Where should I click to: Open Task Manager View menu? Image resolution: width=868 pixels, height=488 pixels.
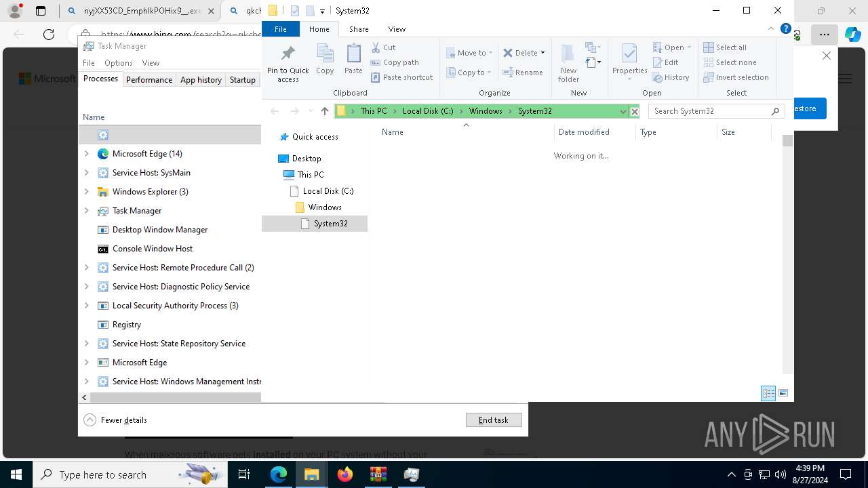[x=151, y=62]
